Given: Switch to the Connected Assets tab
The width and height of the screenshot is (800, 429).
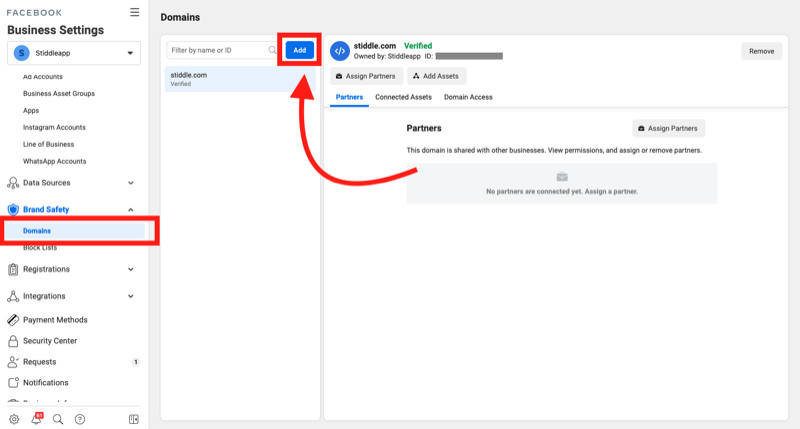Looking at the screenshot, I should tap(404, 97).
